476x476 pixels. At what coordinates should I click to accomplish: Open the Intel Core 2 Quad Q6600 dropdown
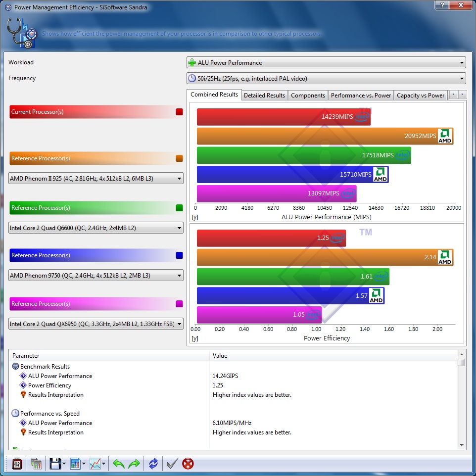click(96, 228)
